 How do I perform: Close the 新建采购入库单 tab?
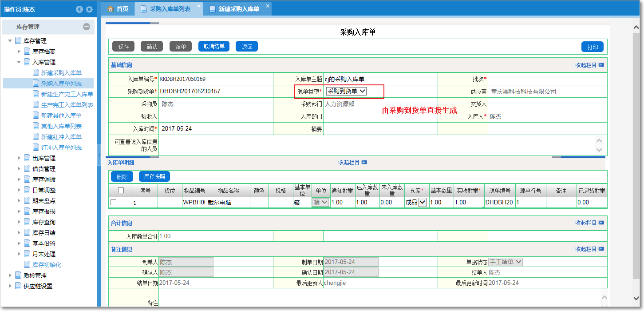click(267, 6)
